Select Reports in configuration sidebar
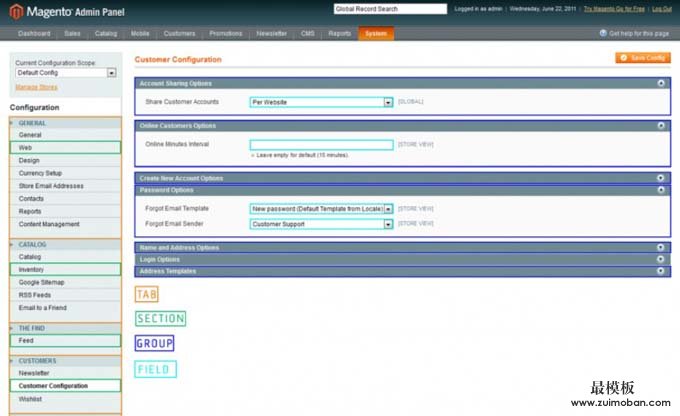The height and width of the screenshot is (416, 680). [65, 211]
